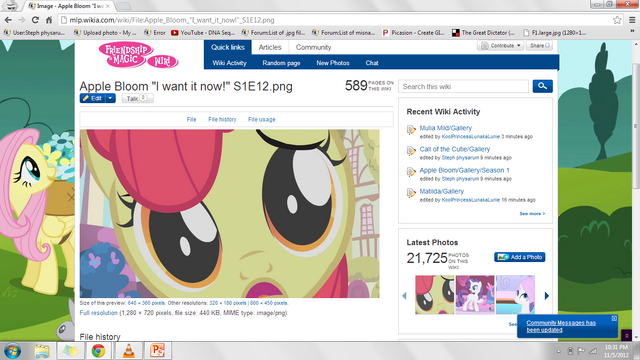Show next Latest Photos with right arrow

tap(547, 296)
